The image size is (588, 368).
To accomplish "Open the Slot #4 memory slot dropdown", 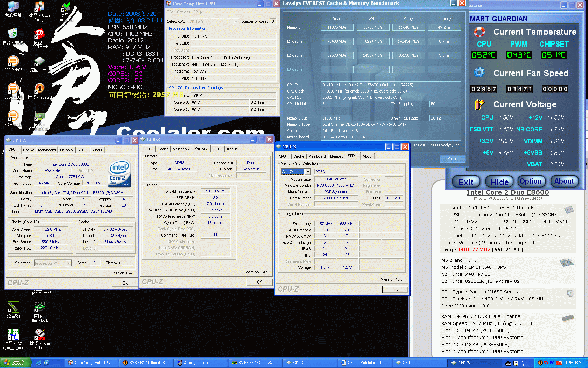I will pyautogui.click(x=296, y=172).
